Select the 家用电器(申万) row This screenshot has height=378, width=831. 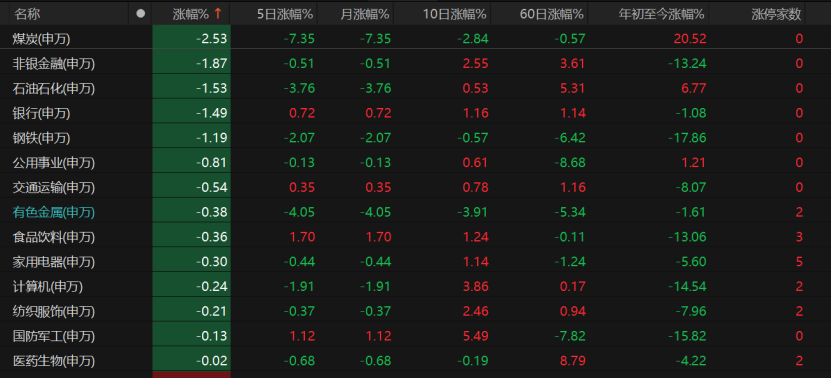(x=416, y=261)
